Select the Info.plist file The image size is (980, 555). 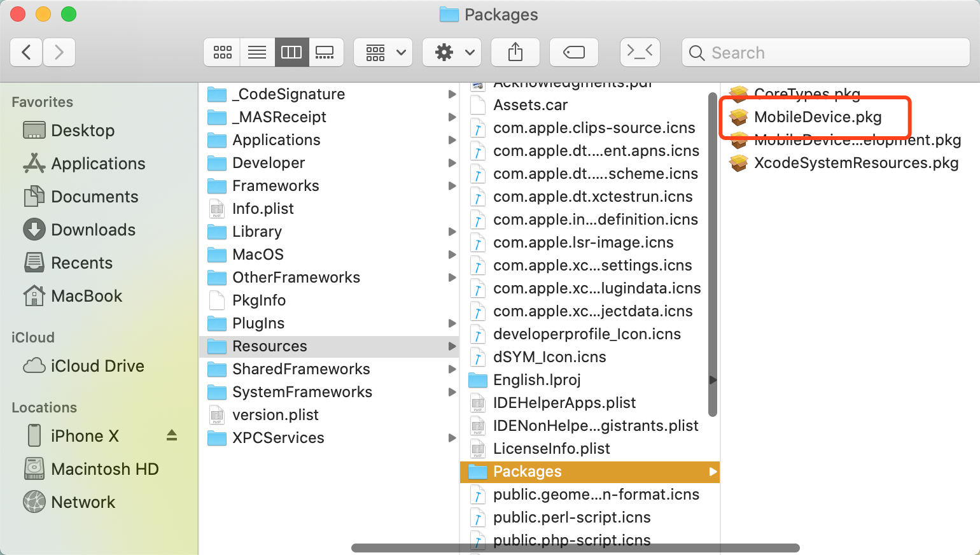click(x=263, y=209)
